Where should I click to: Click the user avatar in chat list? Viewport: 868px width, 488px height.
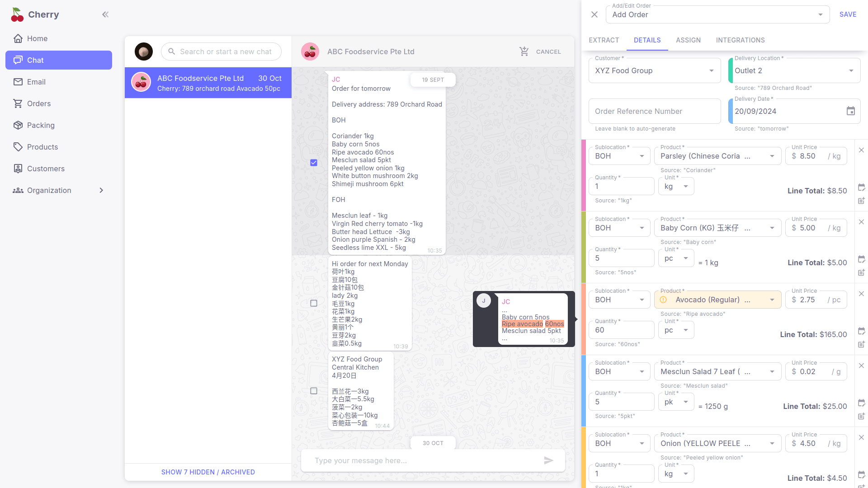pos(144,52)
